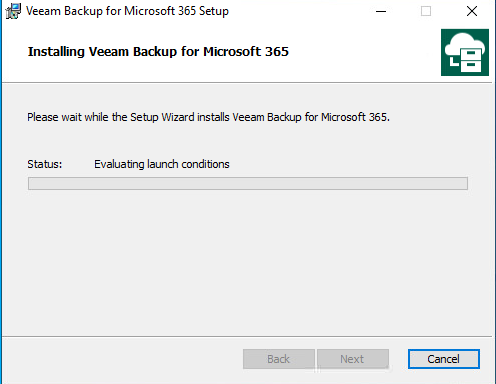Click the 'Status:' label
Viewport: 496px width, 384px height.
pyautogui.click(x=45, y=164)
